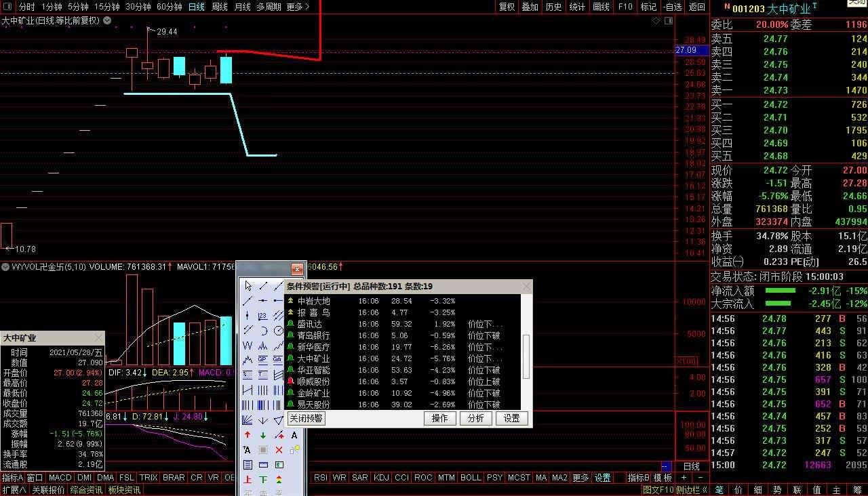Open the 模板 template menu
The height and width of the screenshot is (496, 868).
point(663,478)
